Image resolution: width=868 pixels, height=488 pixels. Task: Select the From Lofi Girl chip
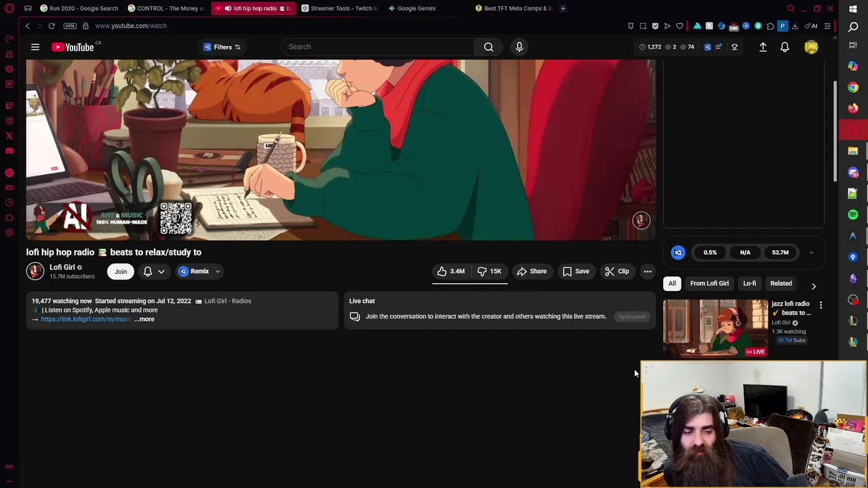click(x=709, y=283)
